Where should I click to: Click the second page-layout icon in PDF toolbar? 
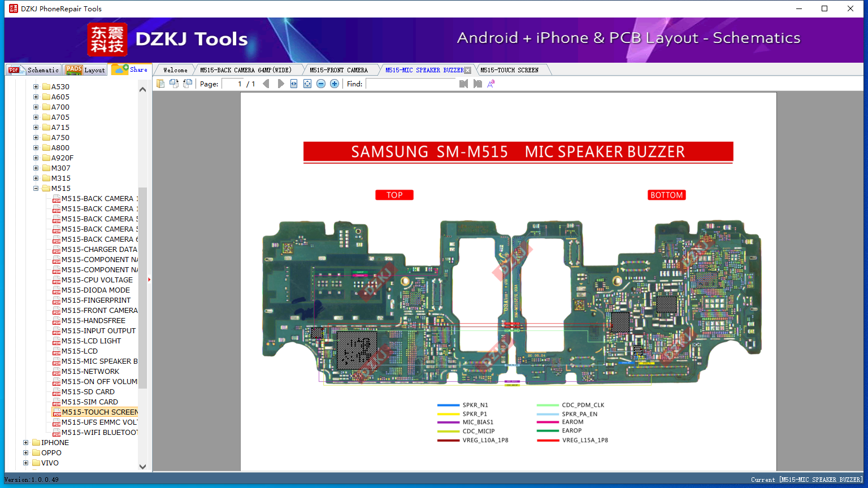(174, 84)
